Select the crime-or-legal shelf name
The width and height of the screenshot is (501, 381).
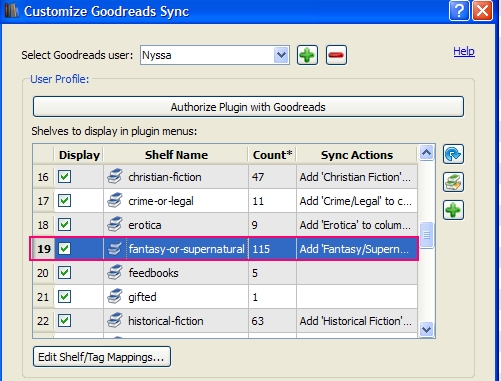click(x=161, y=201)
